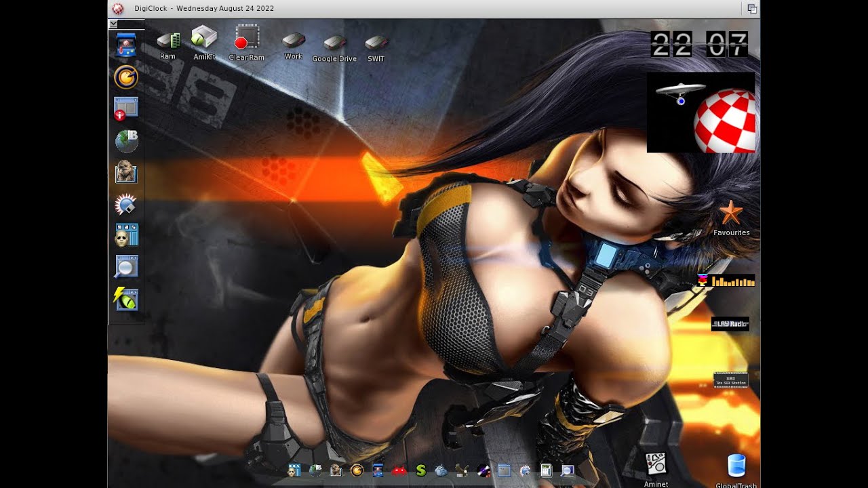Click the screen depth gadget in title bar
This screenshot has height=488, width=868.
[x=752, y=9]
